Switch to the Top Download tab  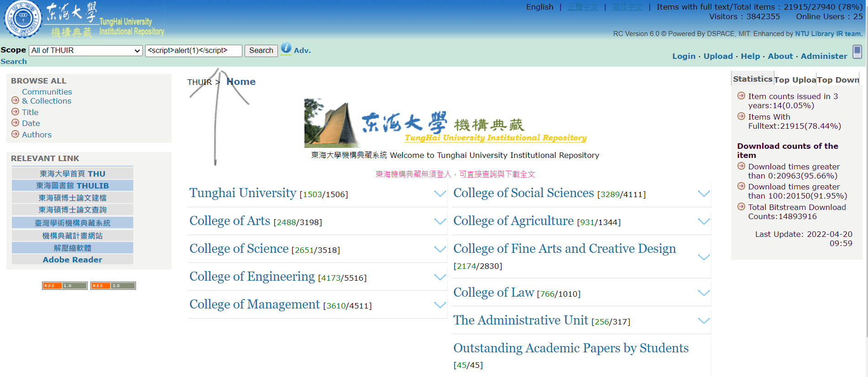coord(838,80)
